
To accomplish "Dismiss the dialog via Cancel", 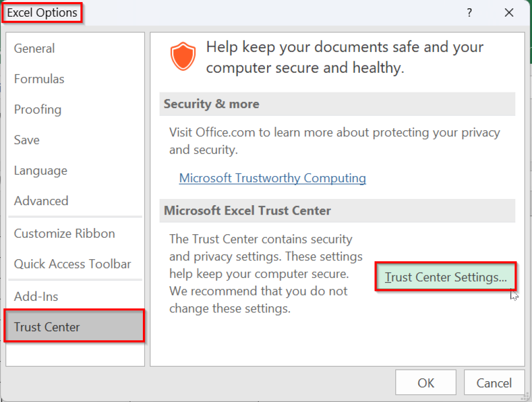I will 493,383.
